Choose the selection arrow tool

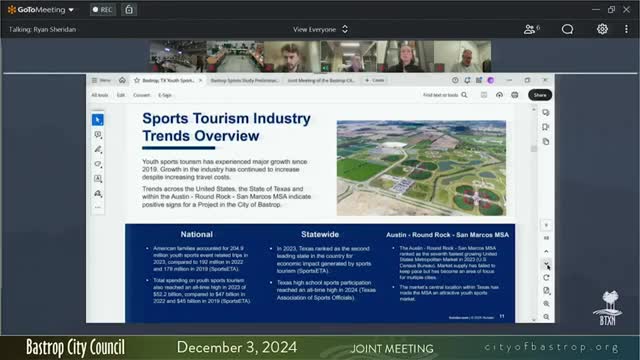click(98, 120)
